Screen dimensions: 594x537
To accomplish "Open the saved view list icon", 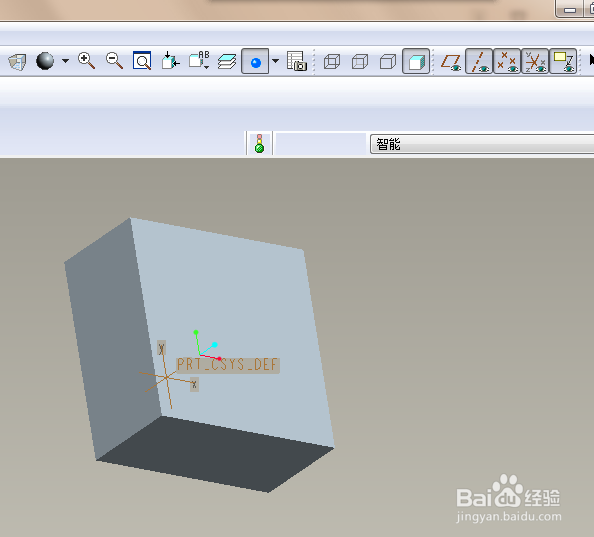I will (x=199, y=61).
